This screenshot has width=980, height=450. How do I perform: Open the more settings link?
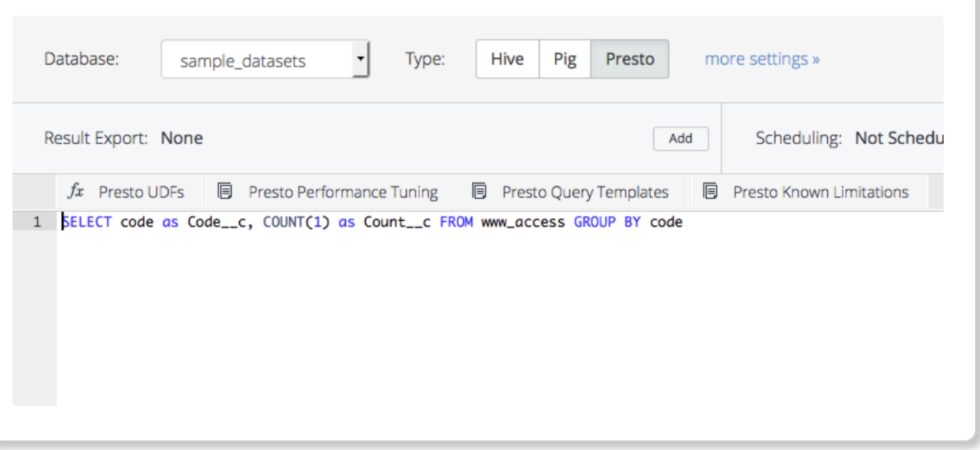point(762,59)
